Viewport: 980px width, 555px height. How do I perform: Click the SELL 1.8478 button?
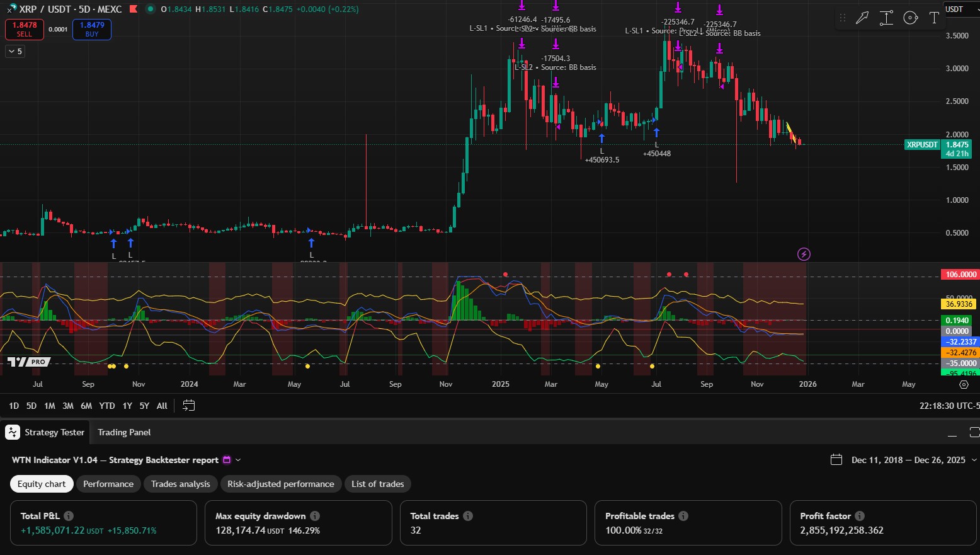(x=24, y=29)
